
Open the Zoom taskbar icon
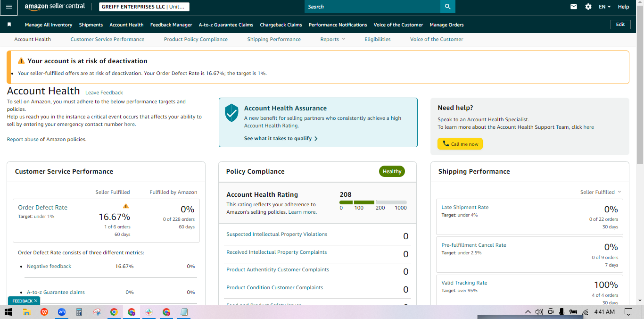click(62, 312)
